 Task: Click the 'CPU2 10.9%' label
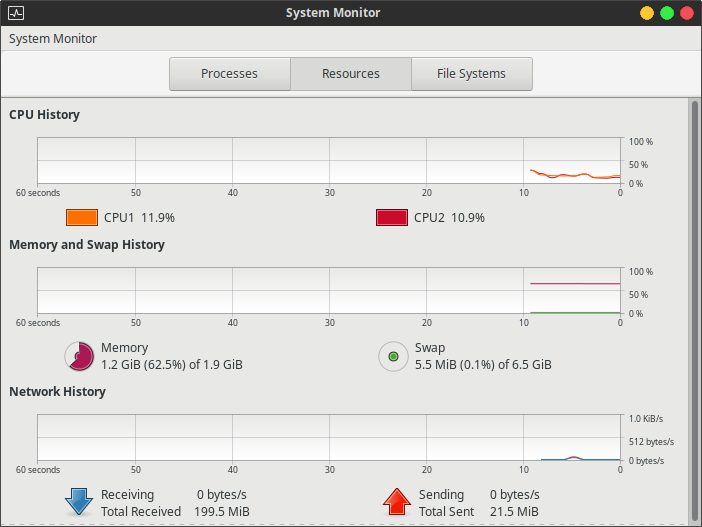coord(449,218)
